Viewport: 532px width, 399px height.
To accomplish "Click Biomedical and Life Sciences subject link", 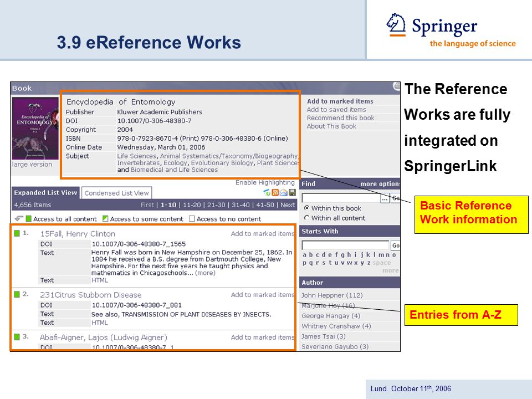I will [175, 170].
